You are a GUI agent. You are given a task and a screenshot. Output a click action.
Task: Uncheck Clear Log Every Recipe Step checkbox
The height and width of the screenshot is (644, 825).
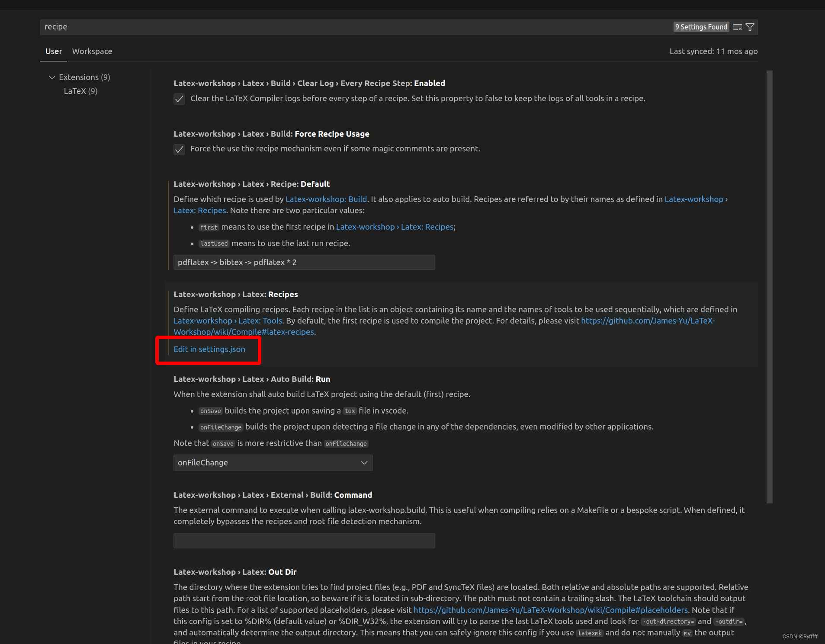click(179, 99)
